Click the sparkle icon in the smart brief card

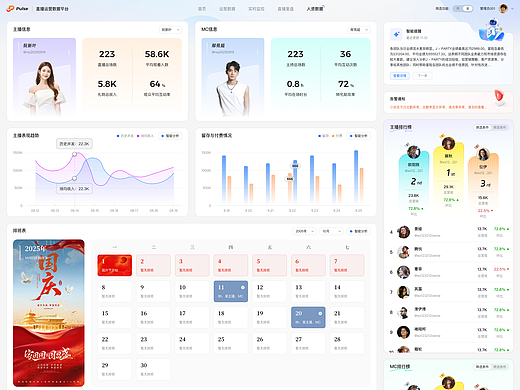396,34
